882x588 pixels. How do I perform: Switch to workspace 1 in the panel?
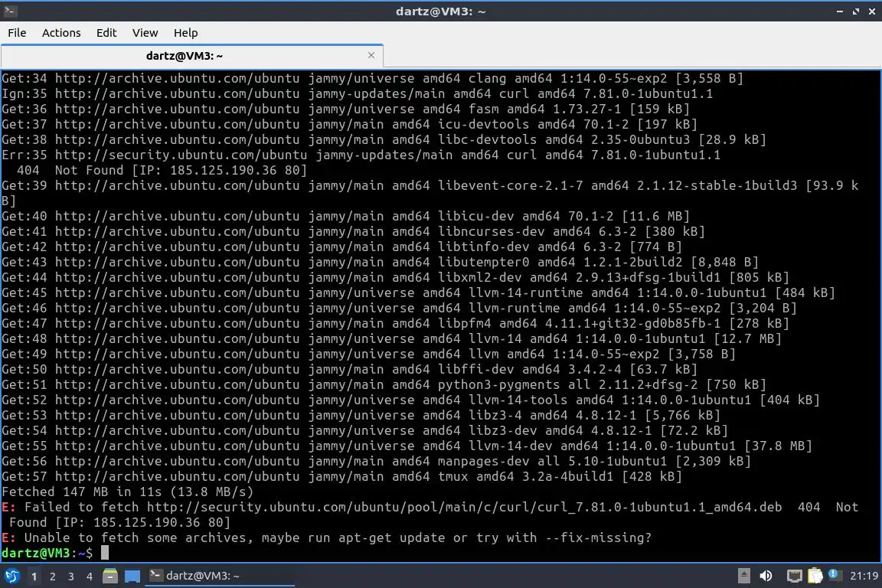(x=34, y=577)
